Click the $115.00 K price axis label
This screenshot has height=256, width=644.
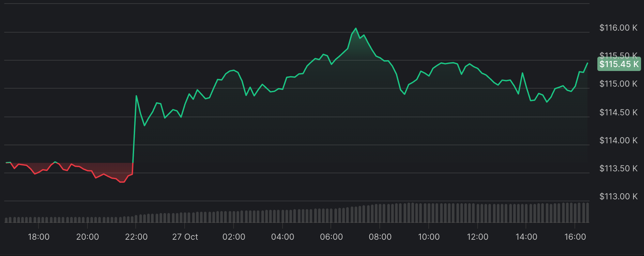[x=618, y=84]
